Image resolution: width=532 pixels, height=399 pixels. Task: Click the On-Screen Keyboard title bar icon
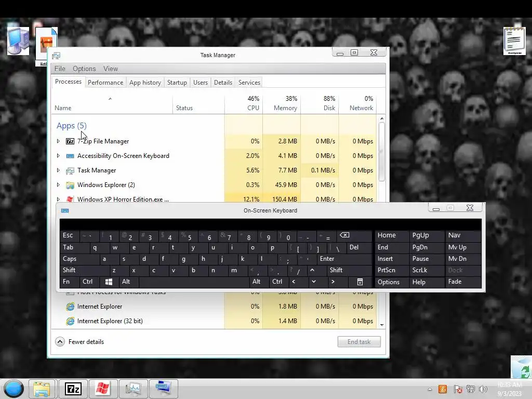65,211
